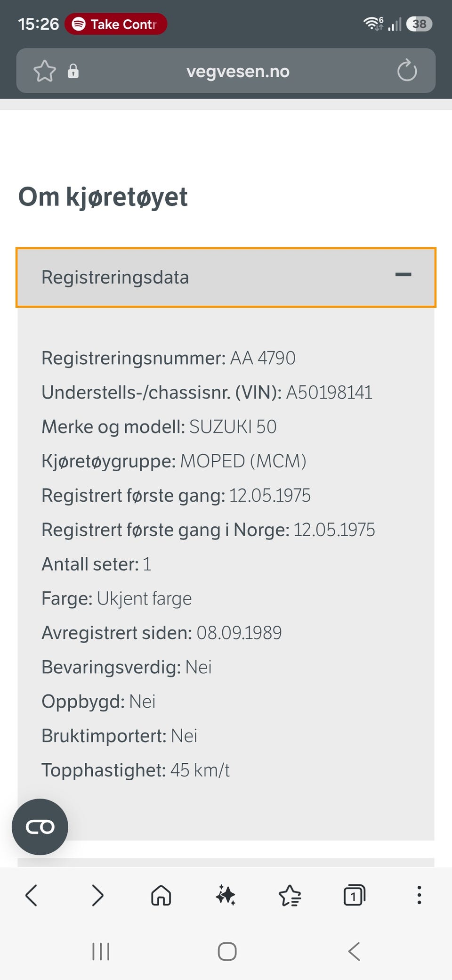Tap the minus icon on Registreringsdata
Viewport: 452px width, 980px height.
pos(403,274)
